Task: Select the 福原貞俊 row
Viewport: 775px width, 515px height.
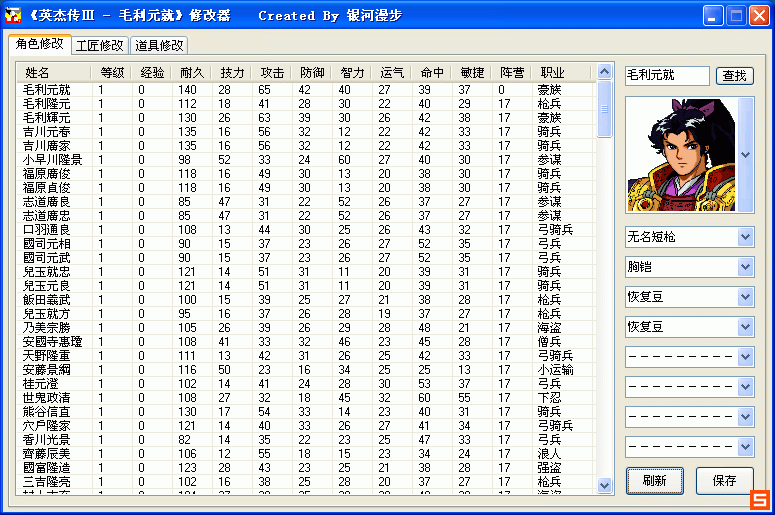Action: (306, 188)
